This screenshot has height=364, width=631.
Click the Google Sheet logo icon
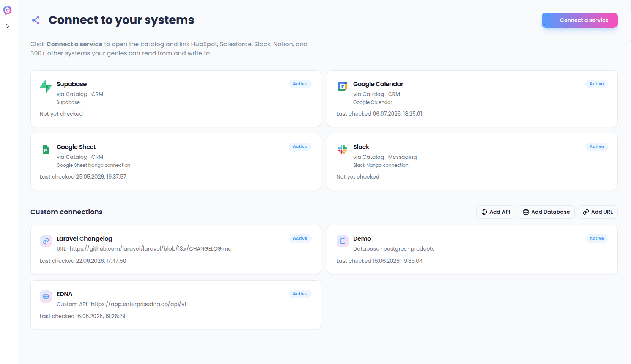coord(46,149)
